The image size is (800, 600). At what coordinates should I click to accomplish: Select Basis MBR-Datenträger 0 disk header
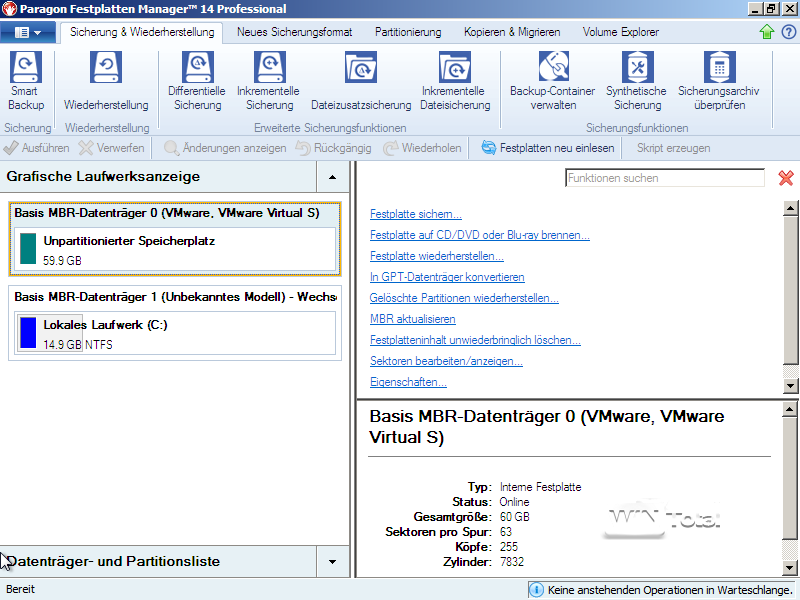[x=167, y=213]
